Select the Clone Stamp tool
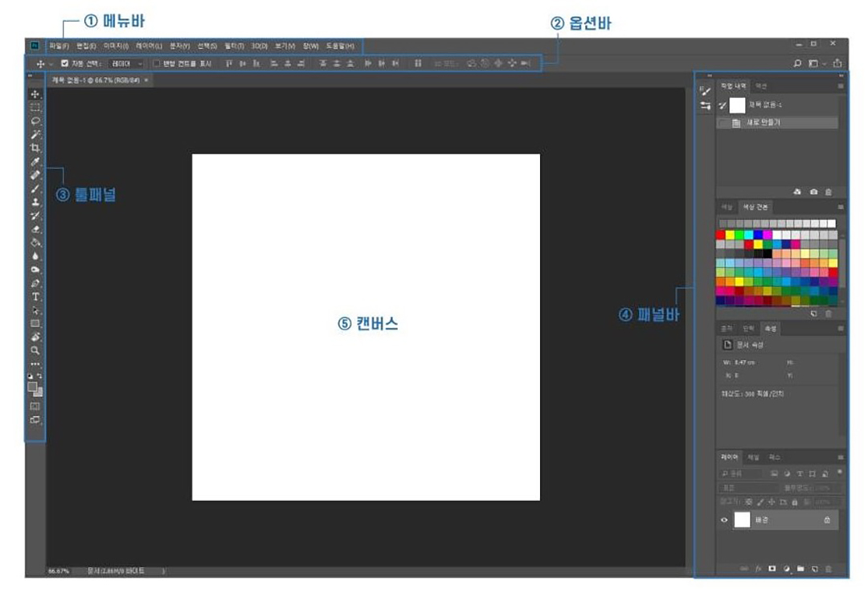 click(x=35, y=202)
